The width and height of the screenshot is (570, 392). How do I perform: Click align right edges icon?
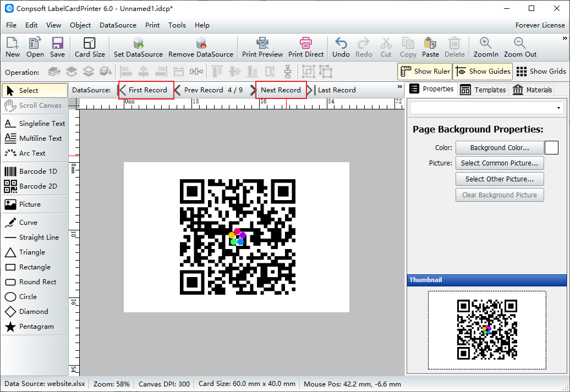161,71
